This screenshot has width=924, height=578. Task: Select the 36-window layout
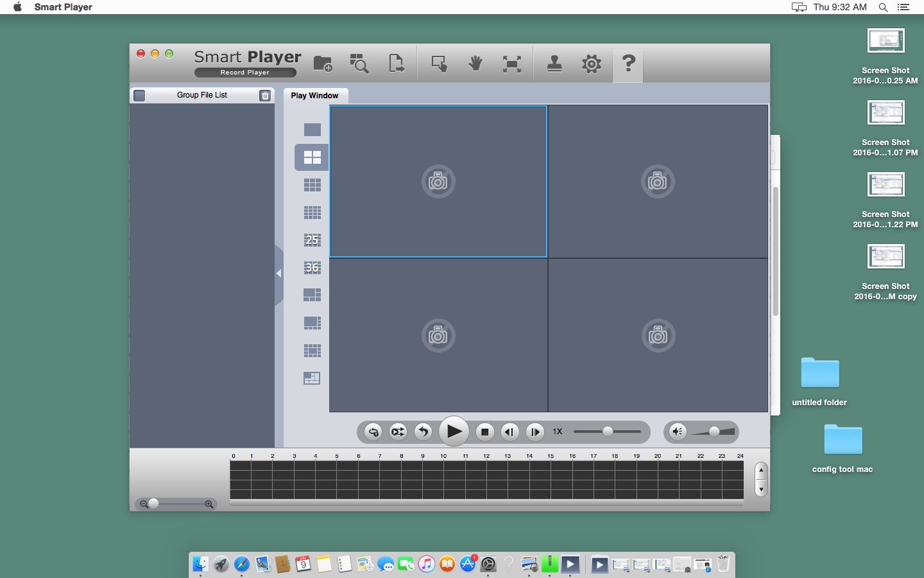[312, 267]
